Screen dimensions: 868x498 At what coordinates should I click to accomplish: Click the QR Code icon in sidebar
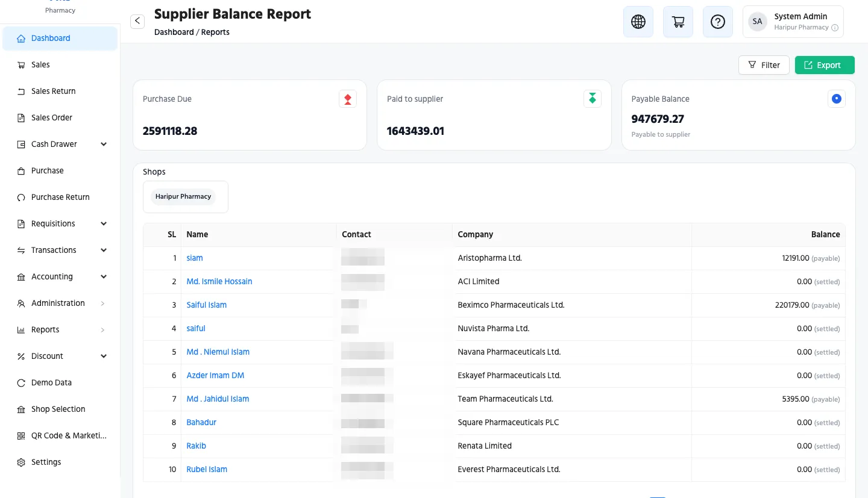coord(21,436)
